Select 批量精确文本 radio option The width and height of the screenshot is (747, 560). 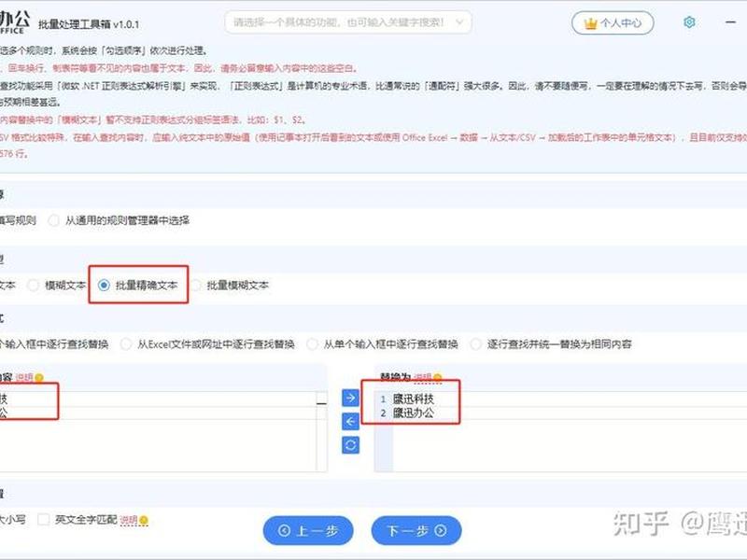coord(104,286)
